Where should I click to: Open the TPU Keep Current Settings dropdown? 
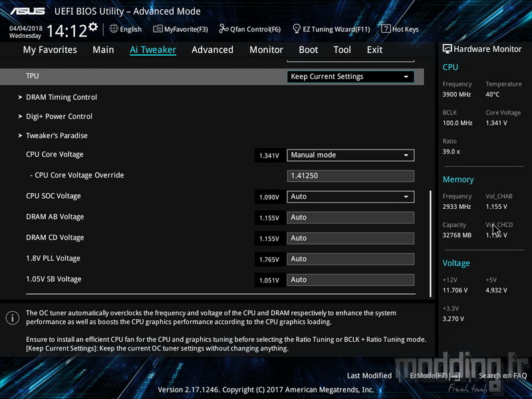(350, 76)
